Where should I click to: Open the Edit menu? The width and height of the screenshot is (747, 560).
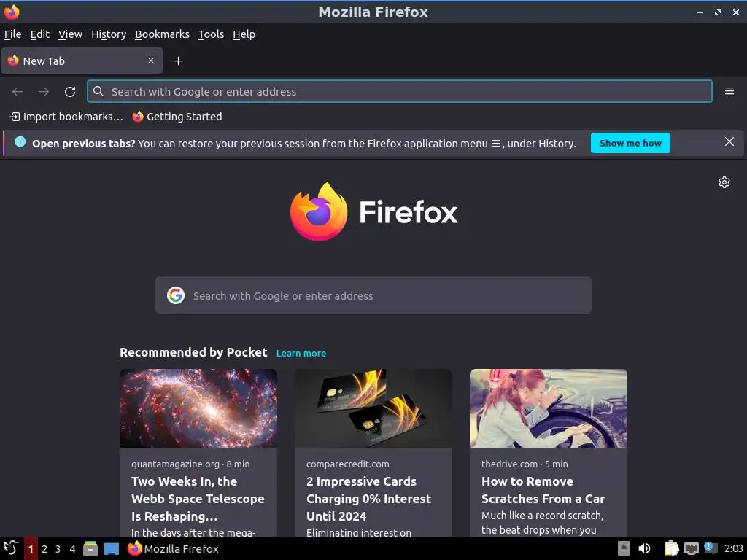(x=40, y=34)
